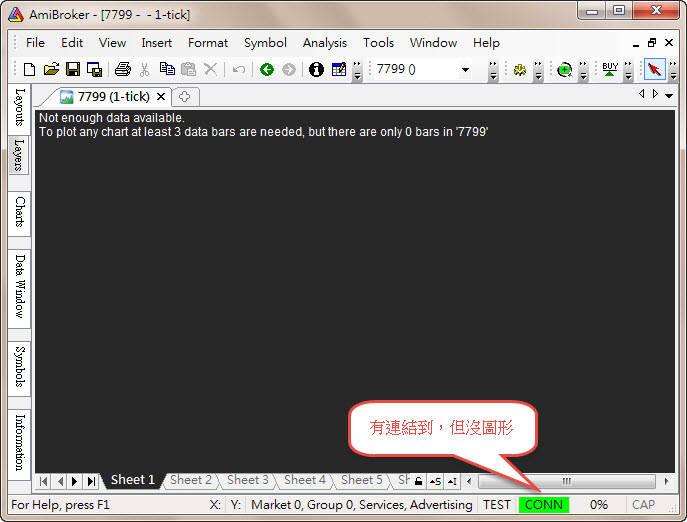Open the symbol Information icon

click(x=316, y=69)
